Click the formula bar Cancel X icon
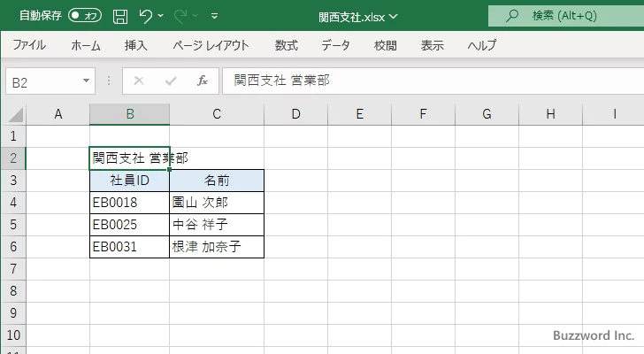Image resolution: width=644 pixels, height=354 pixels. click(x=139, y=81)
